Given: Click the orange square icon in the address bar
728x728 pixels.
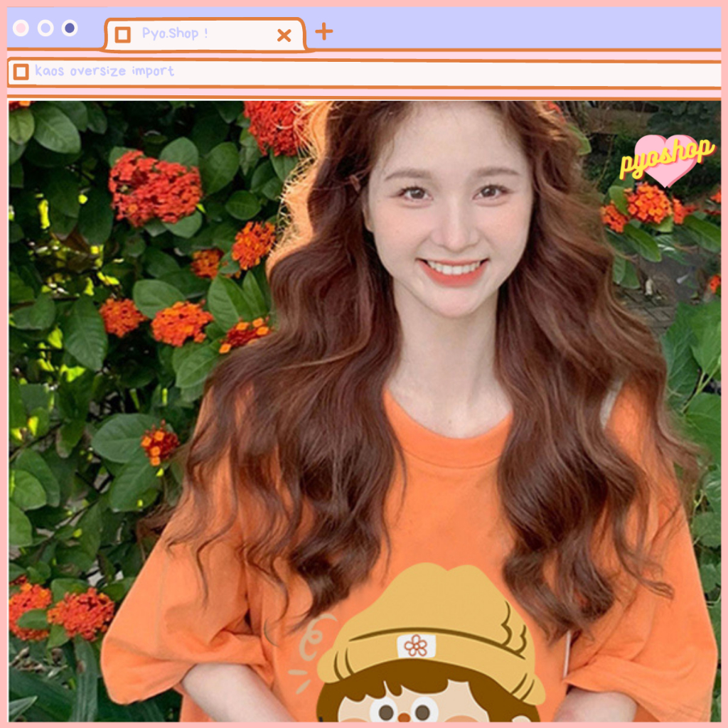Looking at the screenshot, I should (x=21, y=72).
